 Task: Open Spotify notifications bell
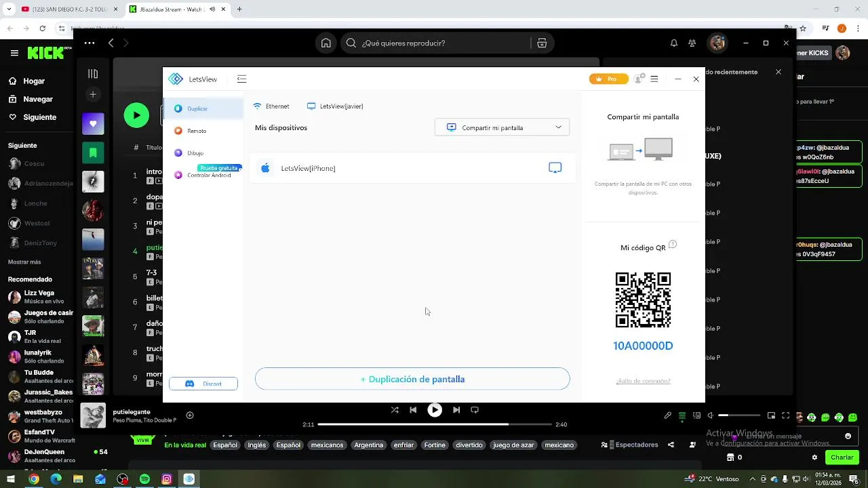pyautogui.click(x=674, y=43)
